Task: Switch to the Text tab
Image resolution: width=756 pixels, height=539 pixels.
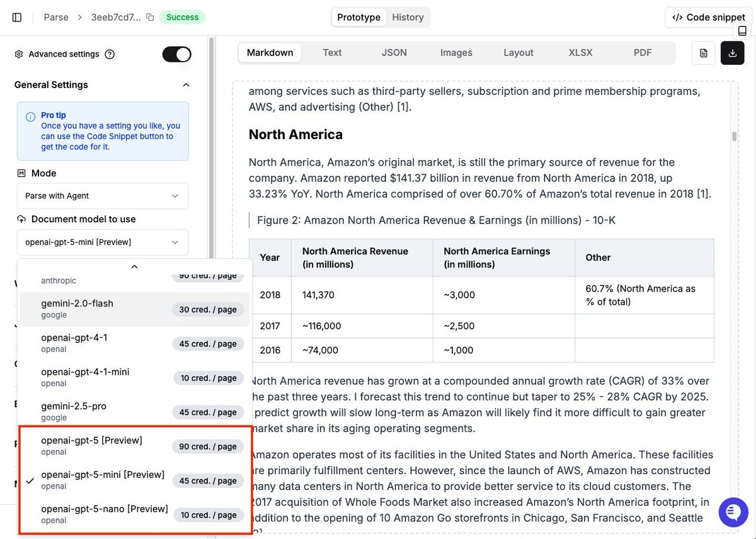Action: [x=332, y=53]
